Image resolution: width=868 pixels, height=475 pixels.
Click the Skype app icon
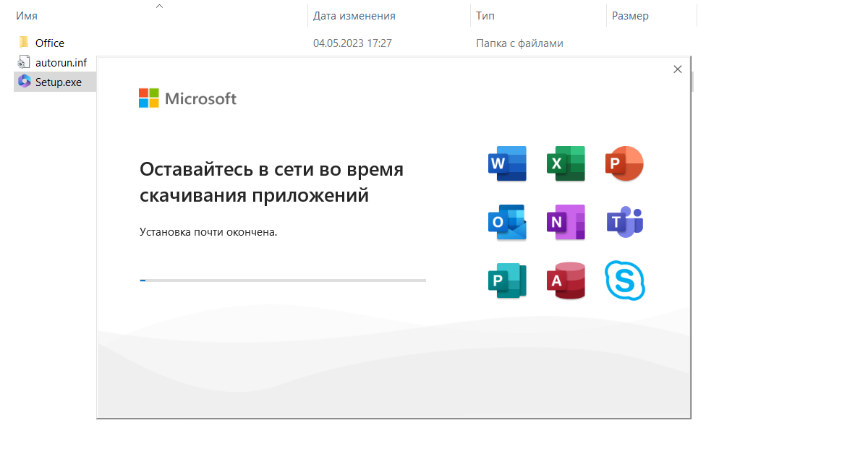(x=624, y=281)
